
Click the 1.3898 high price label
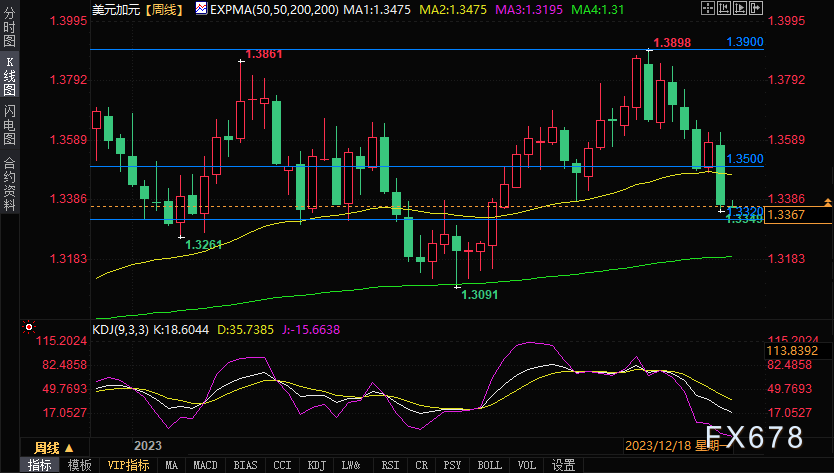[672, 43]
